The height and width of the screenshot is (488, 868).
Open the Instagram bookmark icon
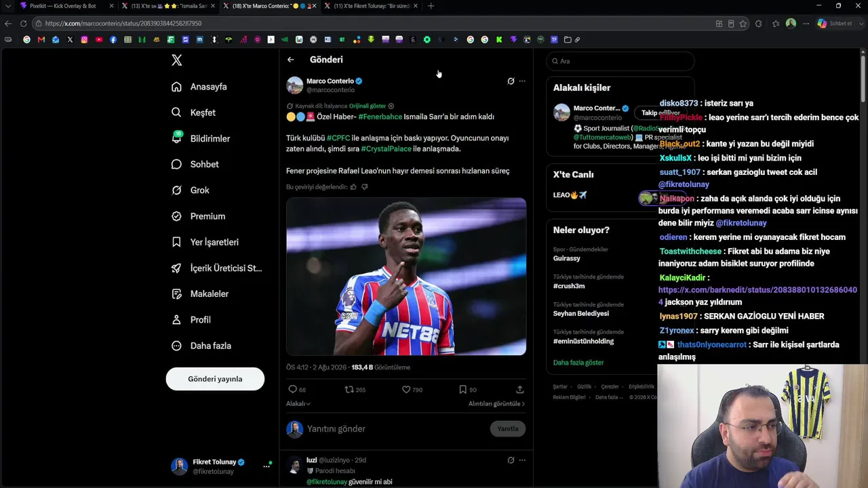pyautogui.click(x=84, y=39)
